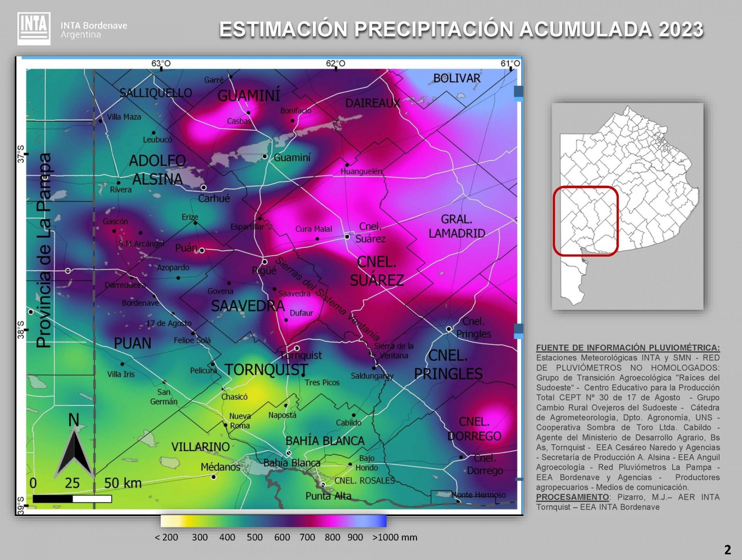Click the Médanos town marker dot

click(x=213, y=477)
